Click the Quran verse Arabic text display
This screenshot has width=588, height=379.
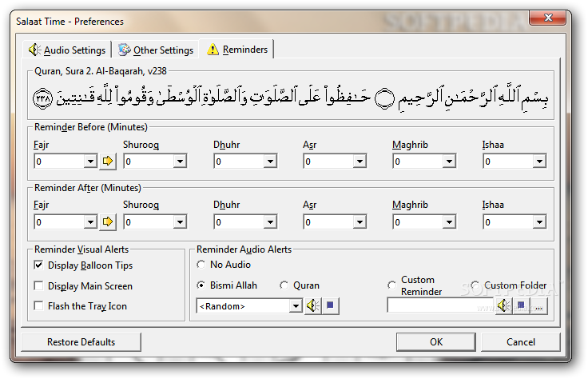[291, 98]
